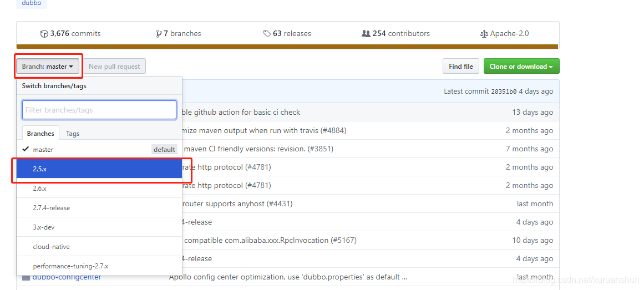
Task: Open the 3,676 commits link
Action: click(x=70, y=34)
